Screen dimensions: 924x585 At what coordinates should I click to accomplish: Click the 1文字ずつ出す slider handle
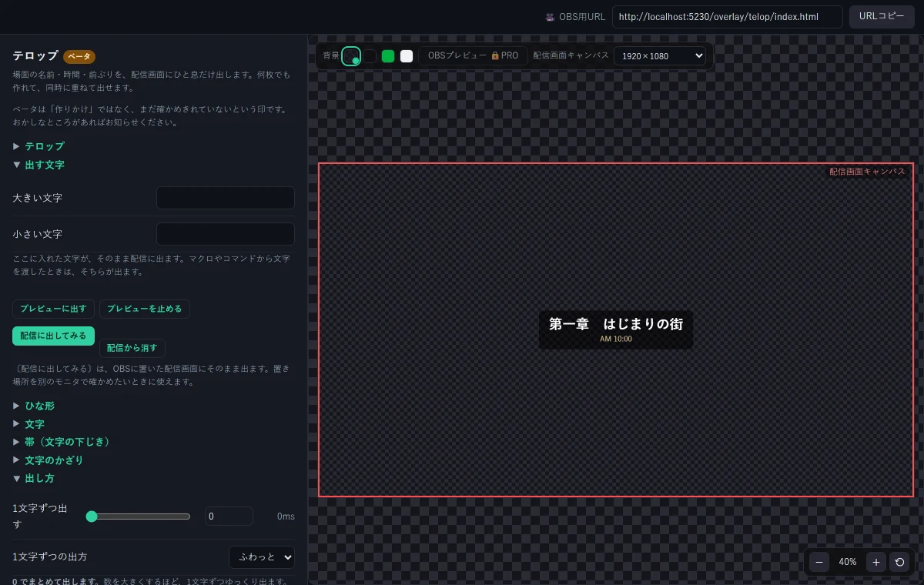(92, 516)
